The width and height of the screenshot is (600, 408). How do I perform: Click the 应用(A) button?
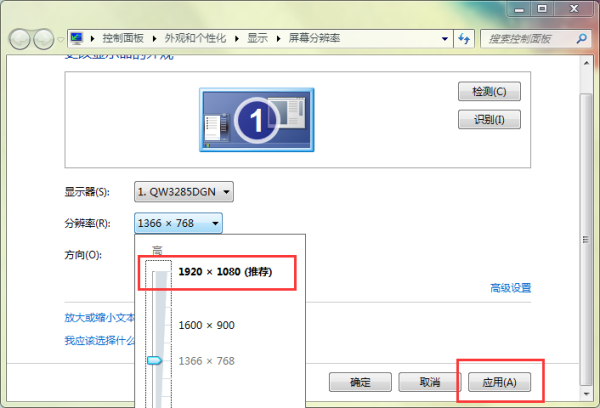tap(500, 382)
